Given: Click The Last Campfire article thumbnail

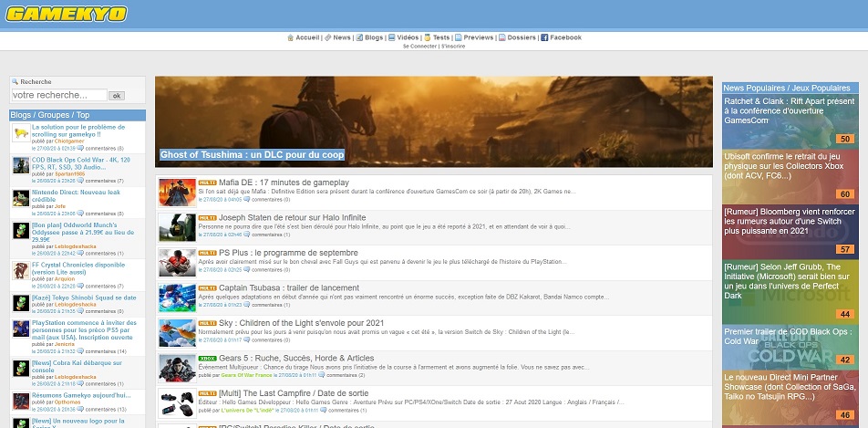Looking at the screenshot, I should [x=177, y=403].
